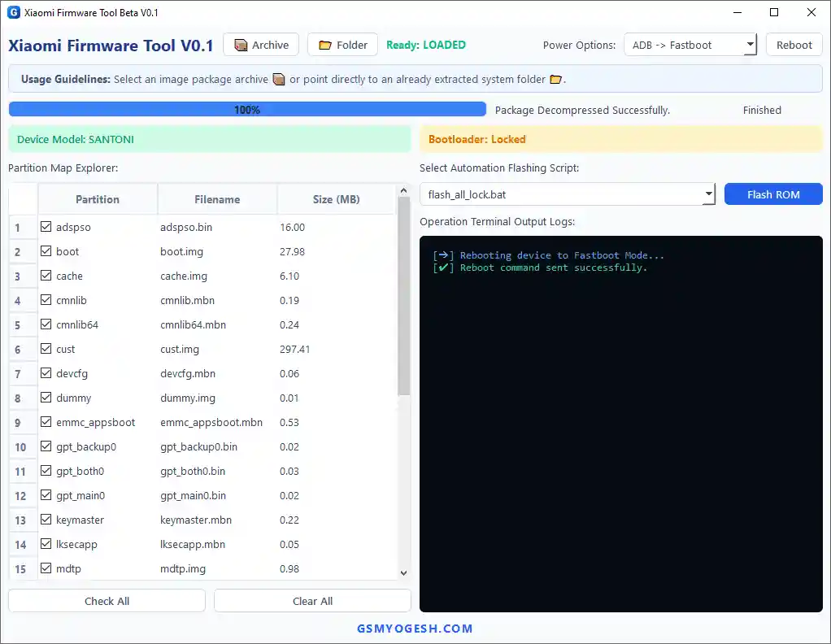This screenshot has height=644, width=831.
Task: Click the Package Decompressed Successfully message
Action: click(582, 110)
